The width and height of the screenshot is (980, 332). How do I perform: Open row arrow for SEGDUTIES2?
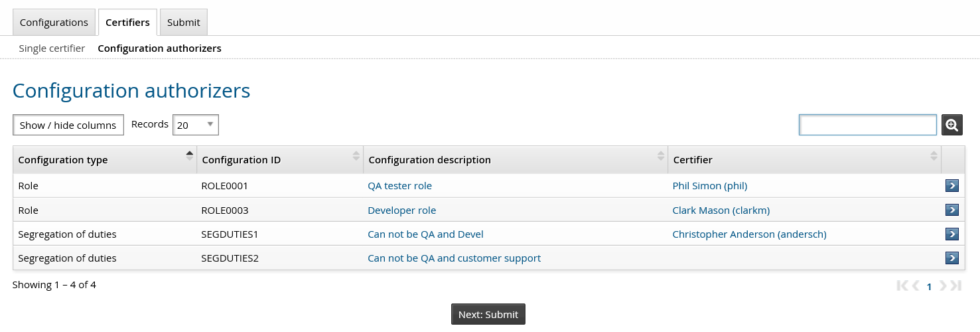pos(951,258)
